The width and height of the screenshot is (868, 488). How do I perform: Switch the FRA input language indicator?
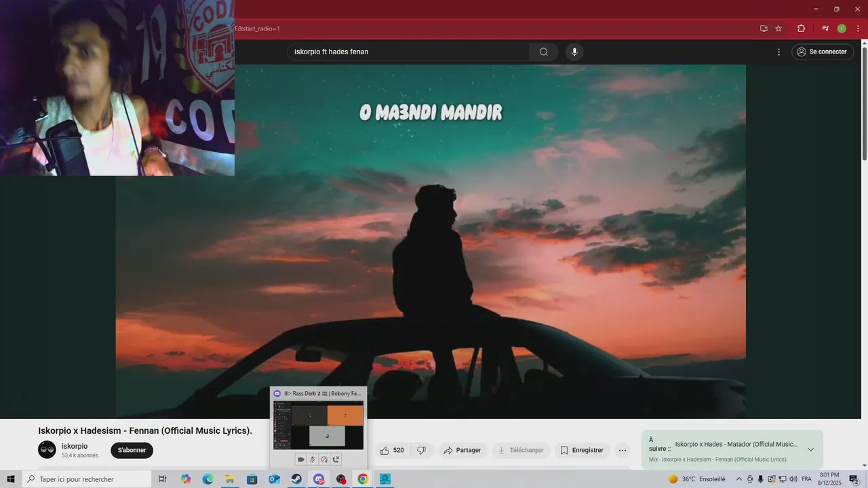pos(806,479)
